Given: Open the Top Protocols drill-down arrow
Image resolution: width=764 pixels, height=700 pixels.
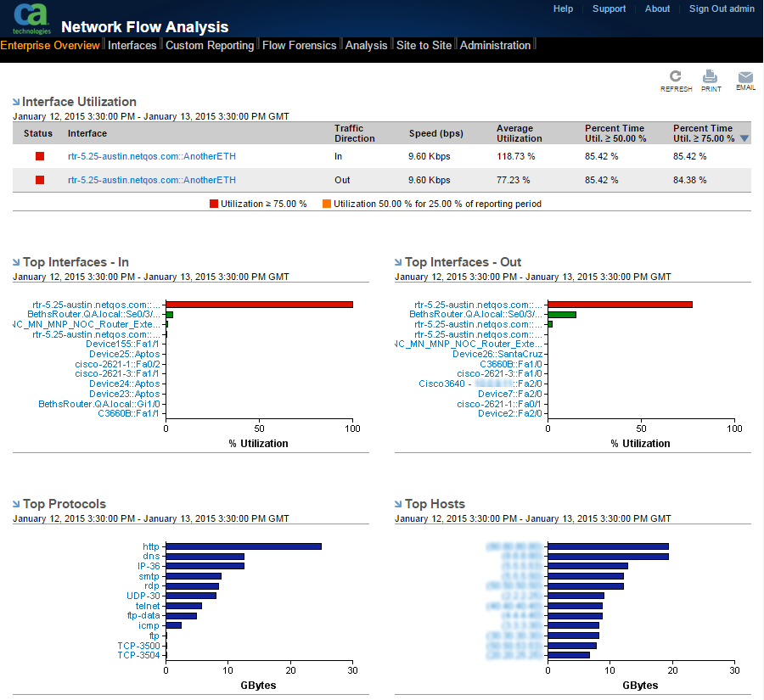Looking at the screenshot, I should (x=17, y=502).
